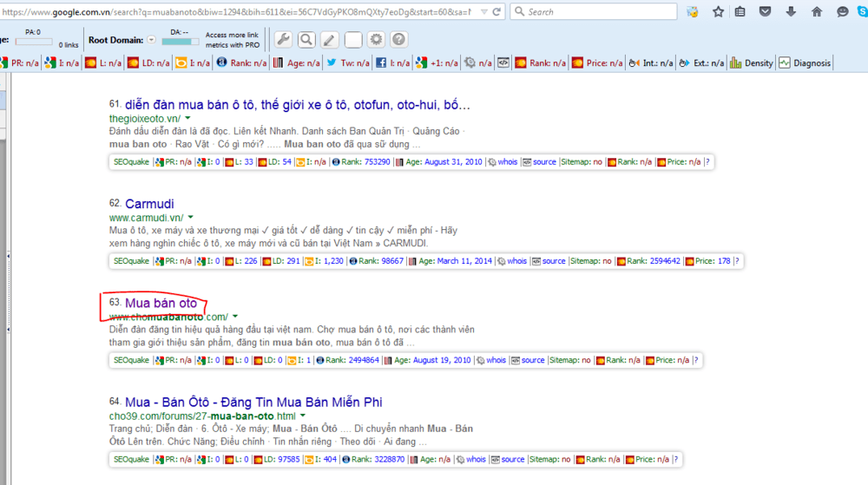Click the DA progress bar

pyautogui.click(x=181, y=42)
